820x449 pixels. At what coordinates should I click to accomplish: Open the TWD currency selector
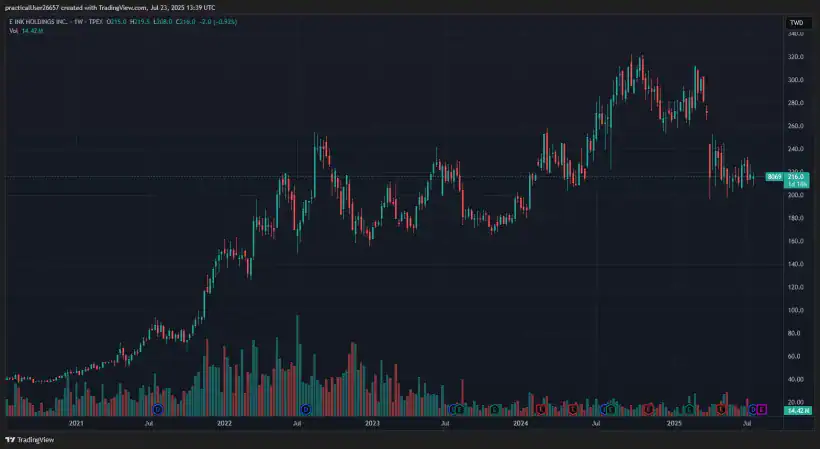tap(796, 22)
